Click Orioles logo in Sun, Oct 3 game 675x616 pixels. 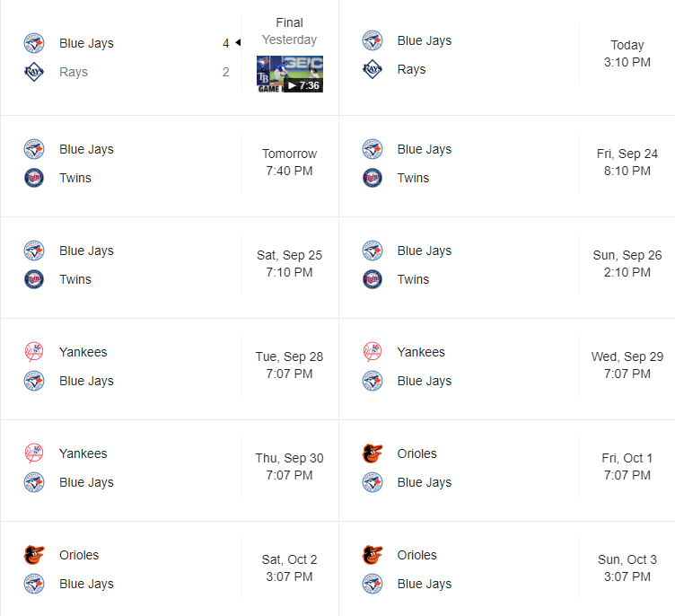[373, 555]
